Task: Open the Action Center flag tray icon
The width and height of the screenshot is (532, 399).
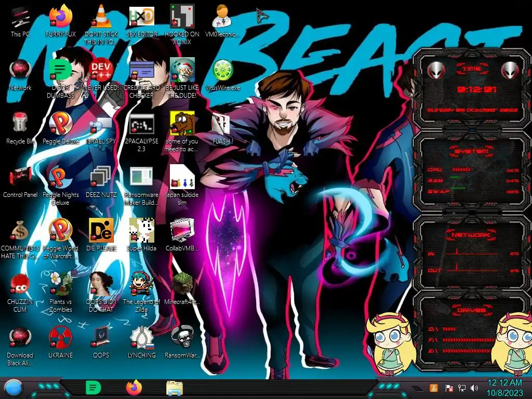Action: [x=449, y=388]
